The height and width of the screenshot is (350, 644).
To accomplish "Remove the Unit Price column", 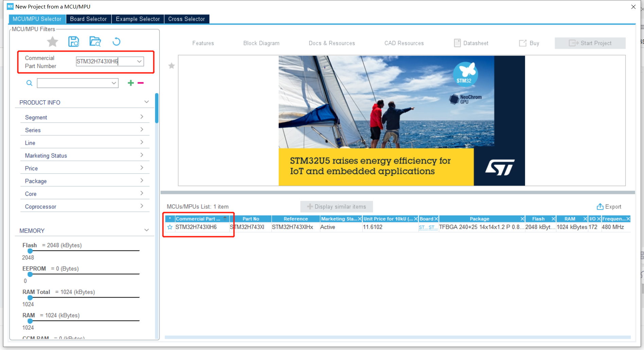I will click(416, 219).
